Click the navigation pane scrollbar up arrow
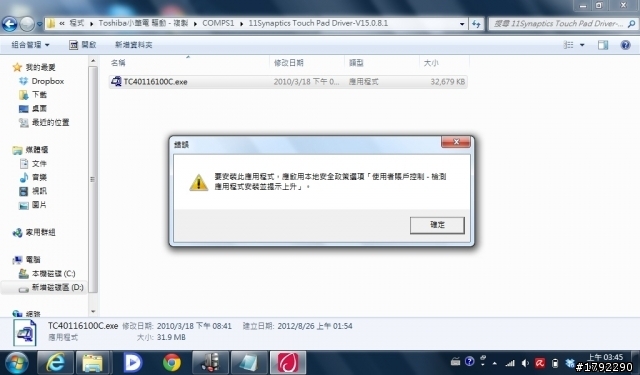This screenshot has height=375, width=640. point(93,61)
